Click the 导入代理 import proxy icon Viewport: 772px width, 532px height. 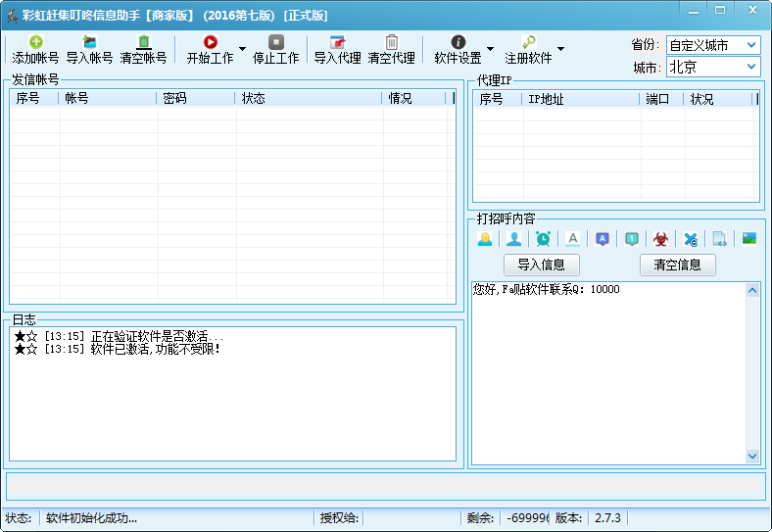click(337, 42)
